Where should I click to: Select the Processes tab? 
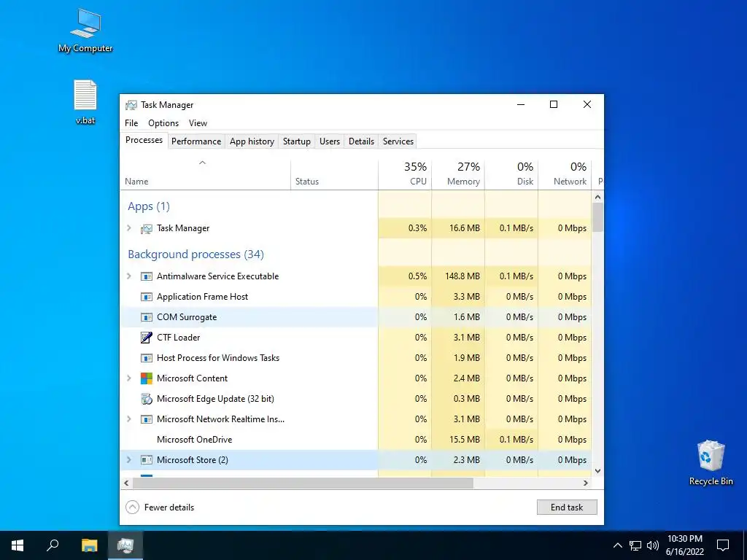pos(144,140)
